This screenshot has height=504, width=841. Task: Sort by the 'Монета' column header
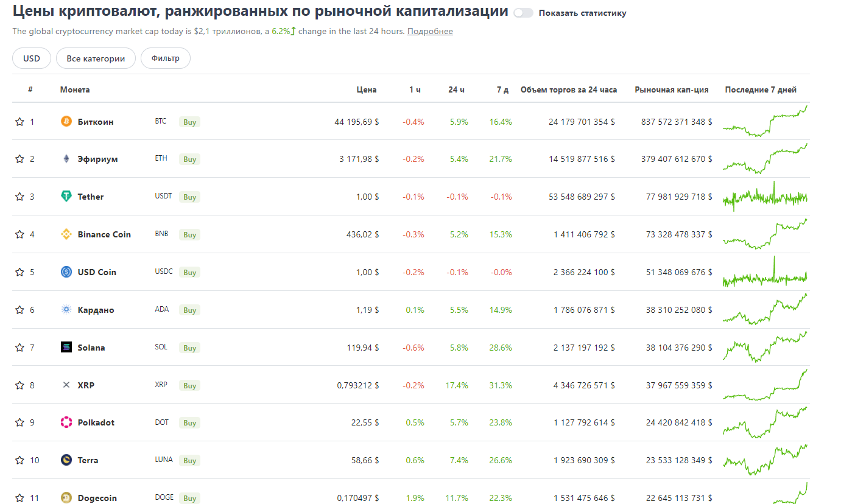[x=75, y=89]
